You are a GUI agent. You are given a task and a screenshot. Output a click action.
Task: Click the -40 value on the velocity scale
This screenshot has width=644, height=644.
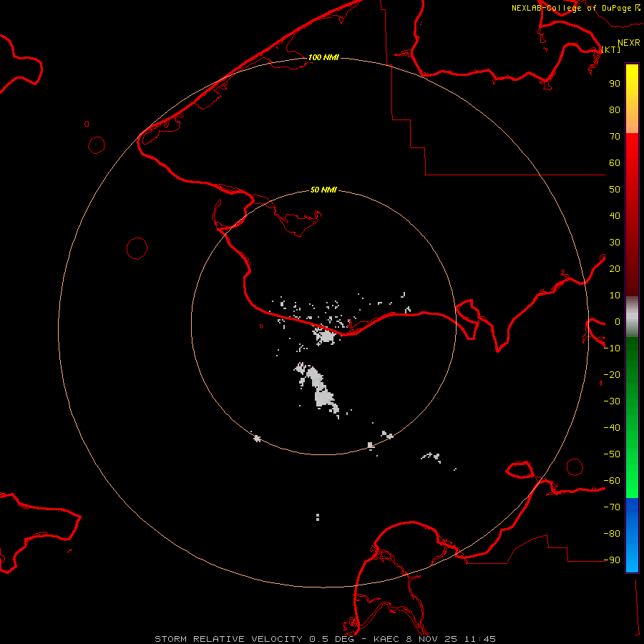[612, 428]
